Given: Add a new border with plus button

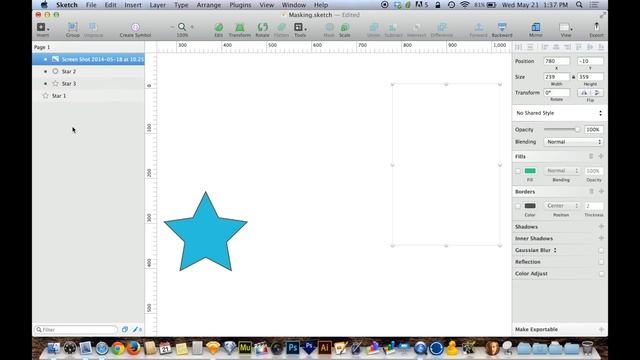Looking at the screenshot, I should coord(601,191).
